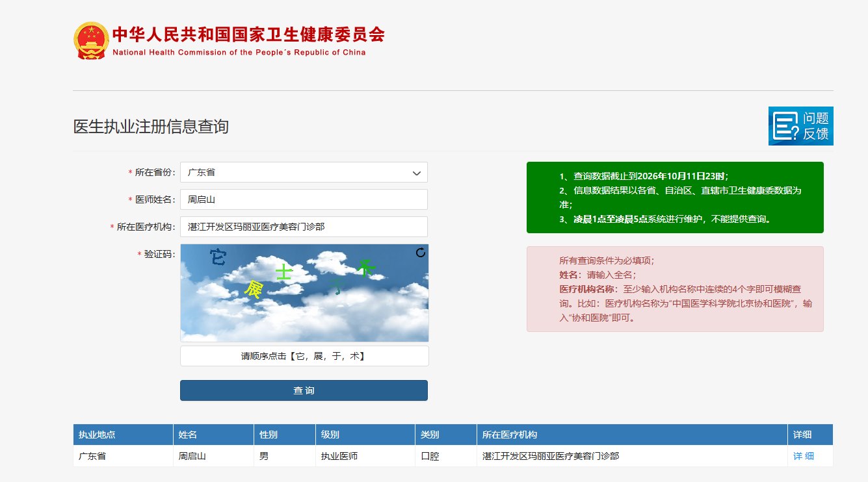Viewport: 868px width, 482px height.
Task: Click the 详细 column header
Action: (810, 435)
